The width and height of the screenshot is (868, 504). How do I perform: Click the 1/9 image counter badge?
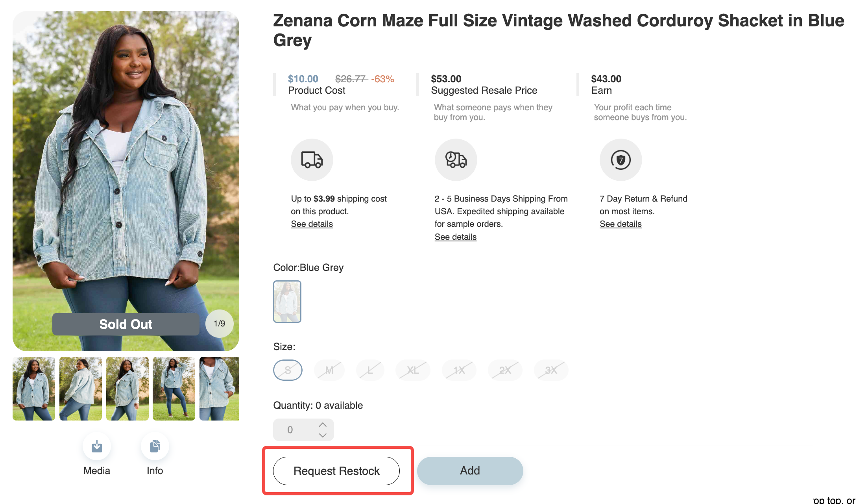coord(219,324)
